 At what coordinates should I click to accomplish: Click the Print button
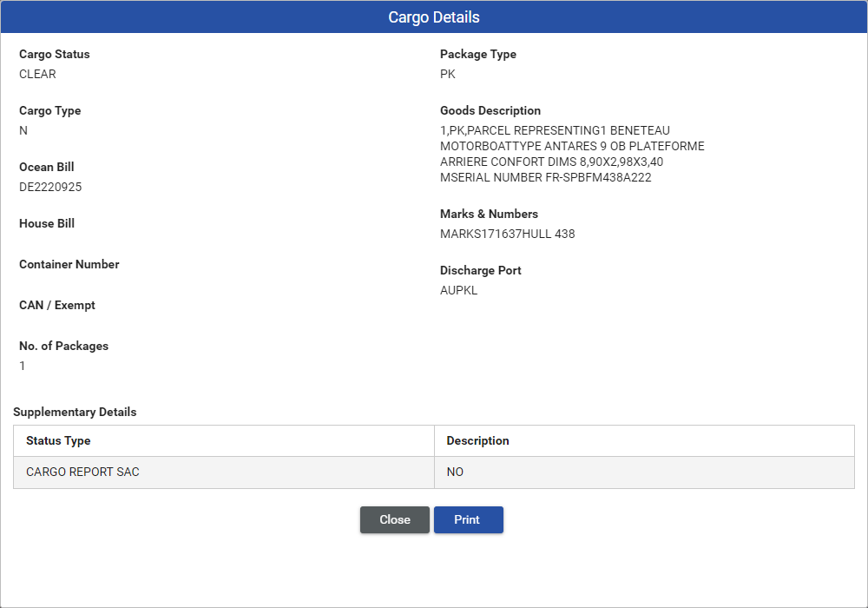point(468,519)
